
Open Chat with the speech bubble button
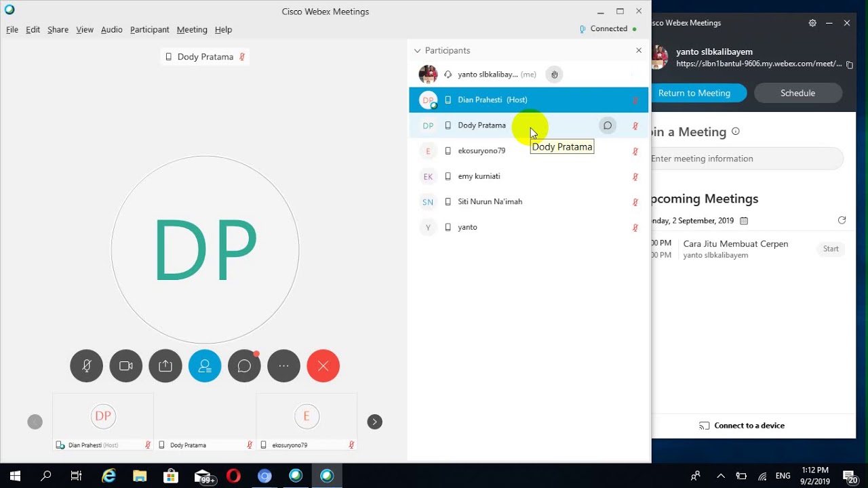244,366
